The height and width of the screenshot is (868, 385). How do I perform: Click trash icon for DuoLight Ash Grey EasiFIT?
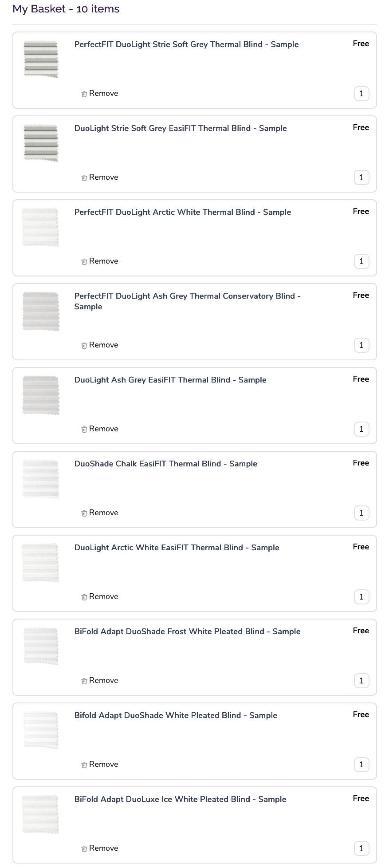point(84,429)
